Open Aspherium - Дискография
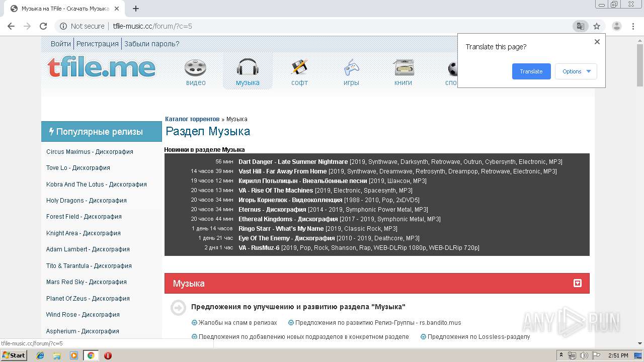The height and width of the screenshot is (362, 644). (83, 331)
